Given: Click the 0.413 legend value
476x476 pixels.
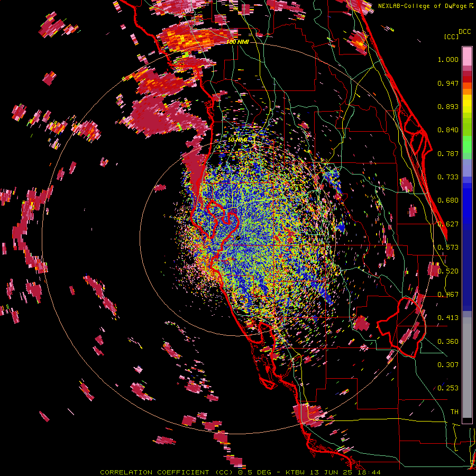Looking at the screenshot, I should tap(448, 318).
